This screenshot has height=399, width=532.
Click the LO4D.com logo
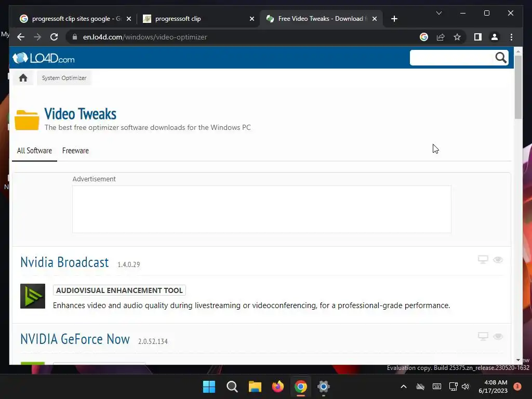pos(44,58)
